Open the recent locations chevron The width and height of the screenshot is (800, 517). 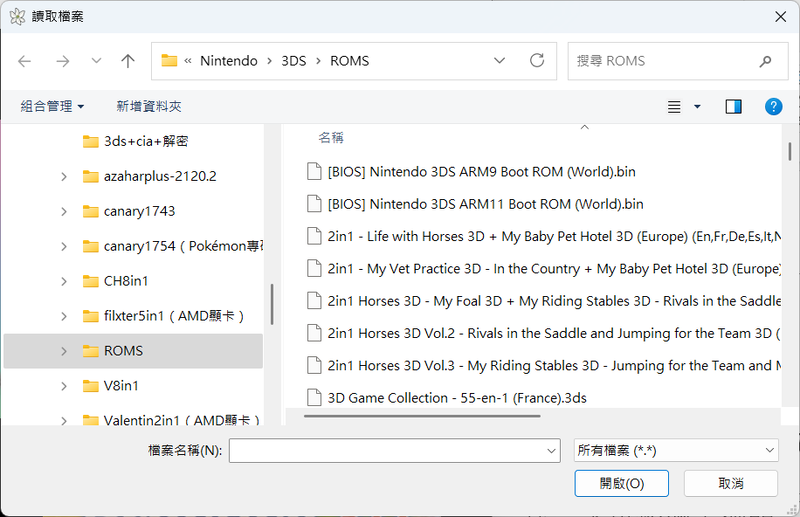[96, 61]
